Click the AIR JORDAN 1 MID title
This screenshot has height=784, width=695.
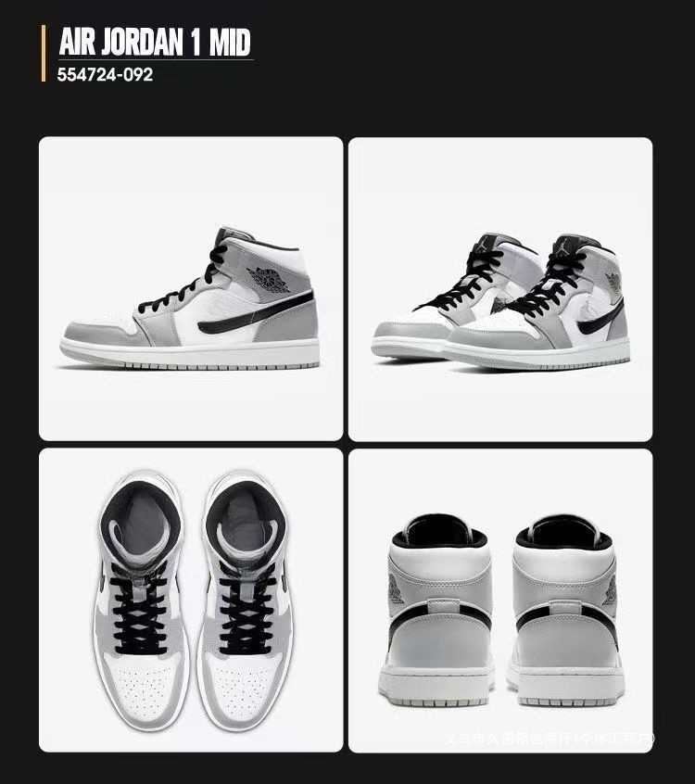click(x=155, y=42)
